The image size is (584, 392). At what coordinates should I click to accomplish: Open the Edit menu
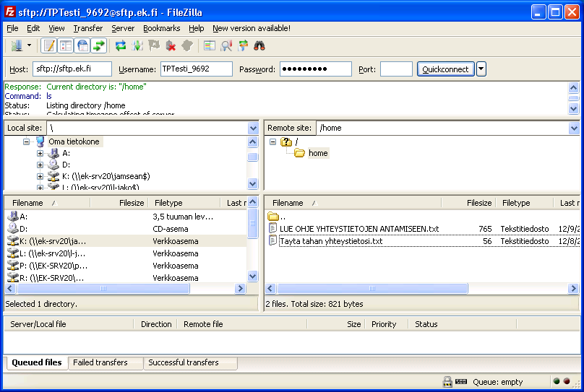click(x=33, y=28)
